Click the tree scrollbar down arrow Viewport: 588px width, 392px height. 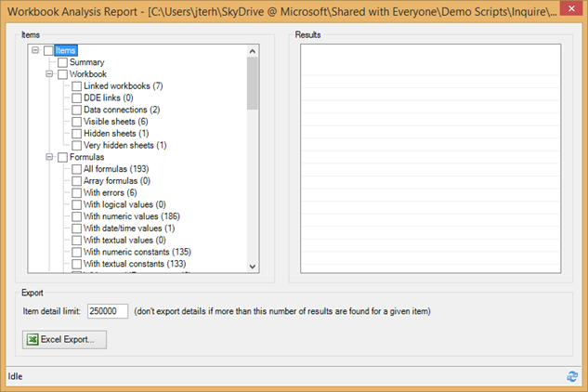[253, 267]
